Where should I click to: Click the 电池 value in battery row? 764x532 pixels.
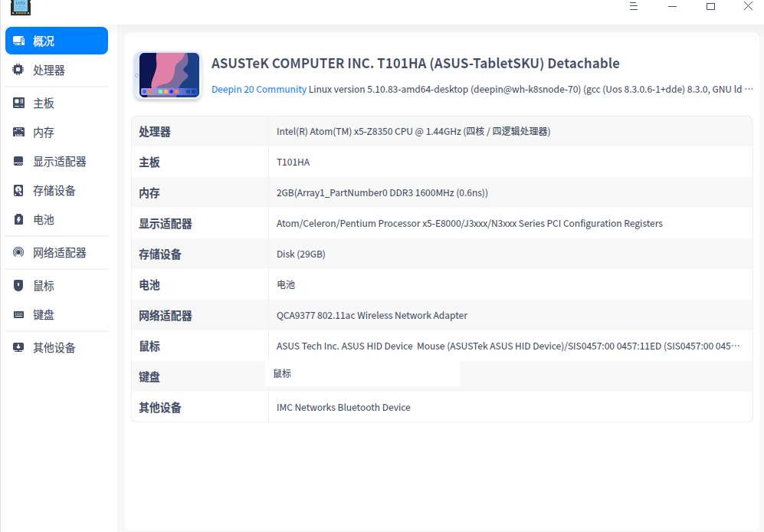[x=286, y=284]
